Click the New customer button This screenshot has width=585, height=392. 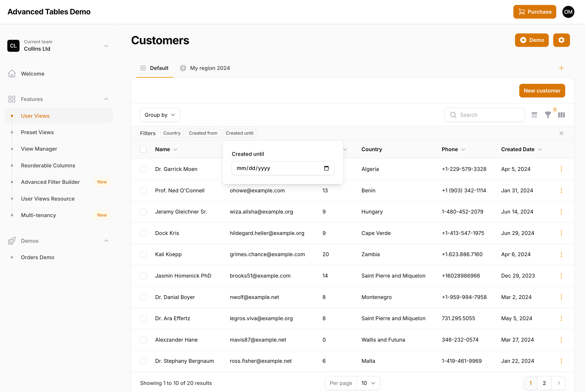point(542,91)
